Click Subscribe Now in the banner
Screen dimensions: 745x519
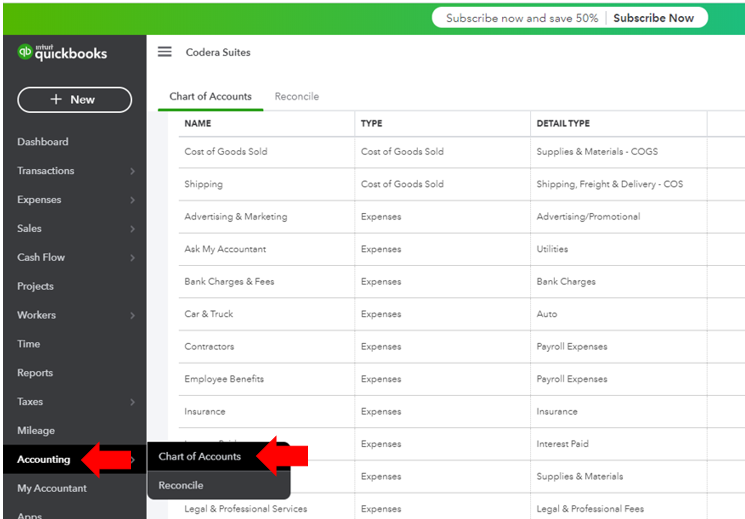pos(653,18)
